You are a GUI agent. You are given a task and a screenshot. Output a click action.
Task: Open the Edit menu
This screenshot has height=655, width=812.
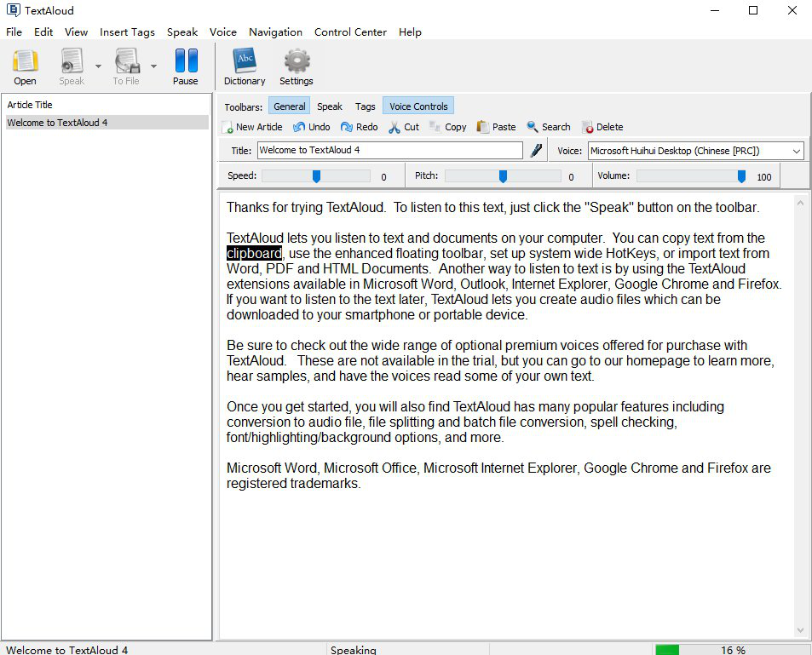click(43, 32)
